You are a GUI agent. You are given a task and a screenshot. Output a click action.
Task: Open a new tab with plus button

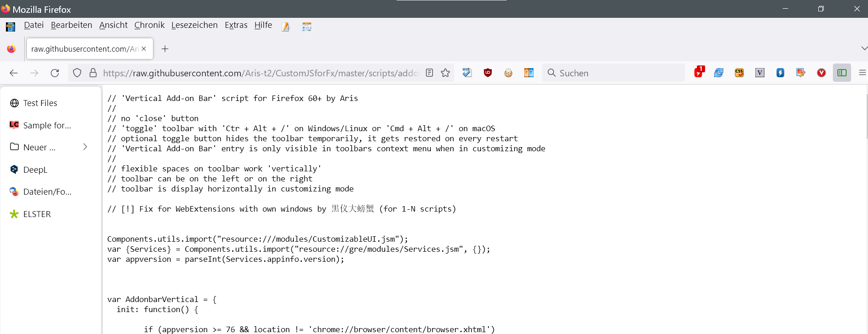point(165,49)
